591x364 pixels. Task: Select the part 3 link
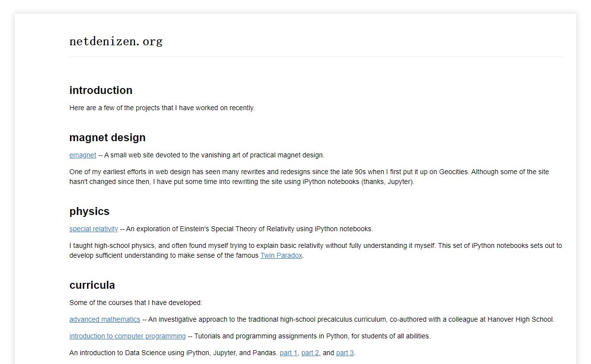coord(345,353)
